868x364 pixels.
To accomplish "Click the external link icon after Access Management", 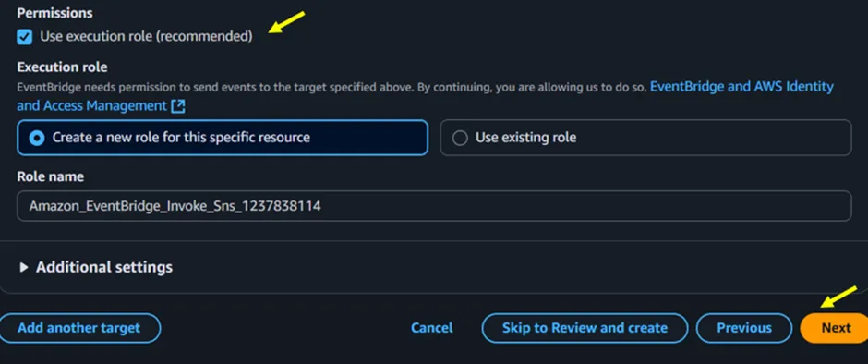I will (178, 106).
